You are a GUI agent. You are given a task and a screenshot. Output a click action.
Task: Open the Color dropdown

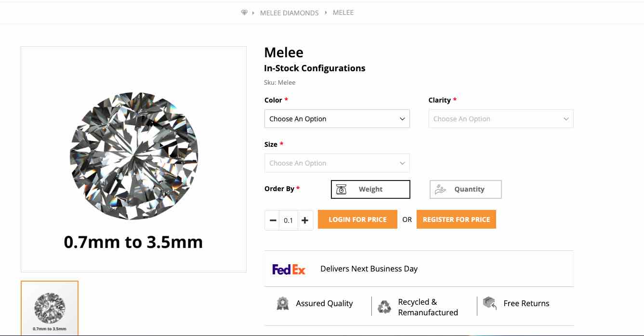point(337,118)
